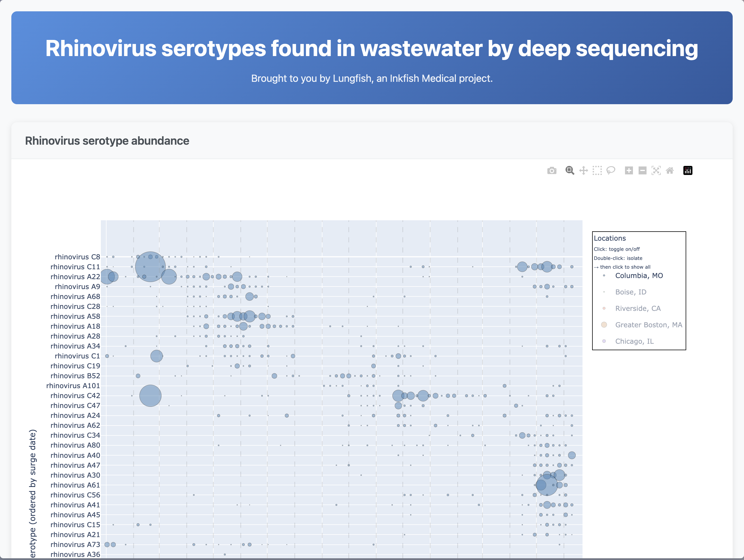Screen dimensions: 744x560
Task: Enable the Boise, ID legend entry
Action: (631, 292)
